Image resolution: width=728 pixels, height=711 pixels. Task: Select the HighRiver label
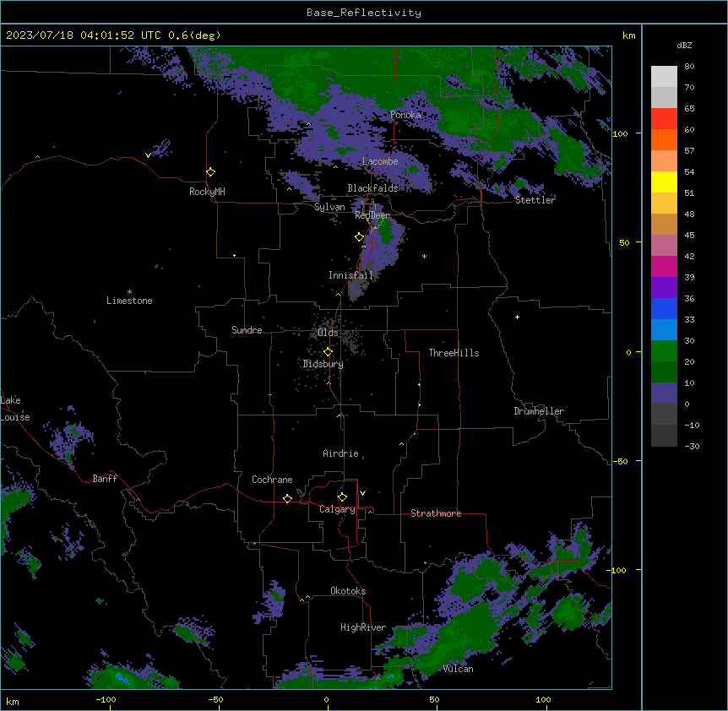click(x=363, y=627)
